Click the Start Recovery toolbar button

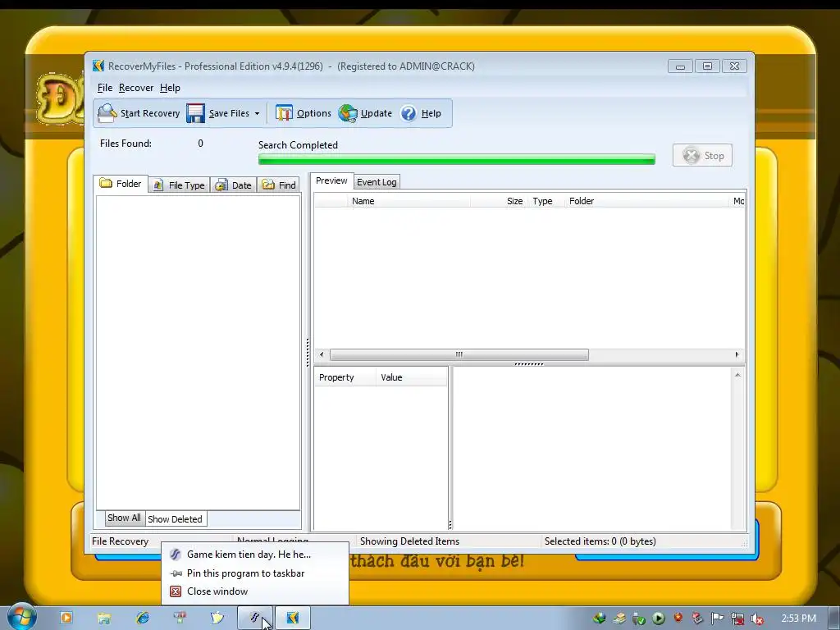pos(139,113)
